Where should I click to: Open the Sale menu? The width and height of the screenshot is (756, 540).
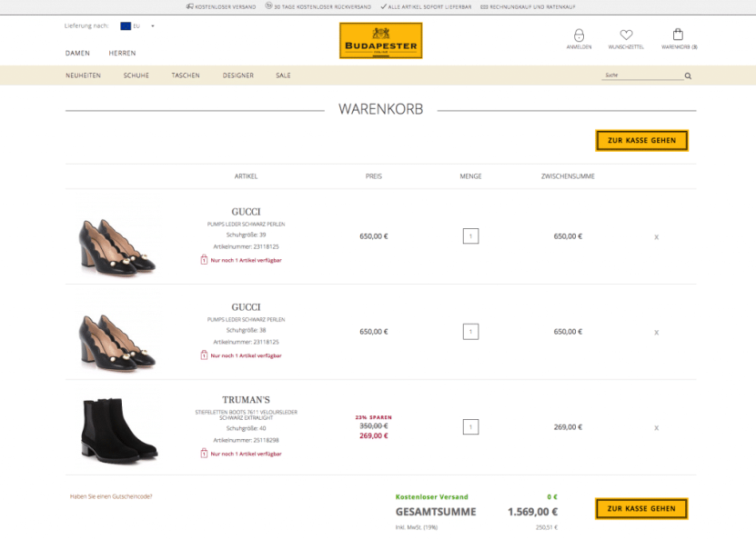(x=283, y=75)
